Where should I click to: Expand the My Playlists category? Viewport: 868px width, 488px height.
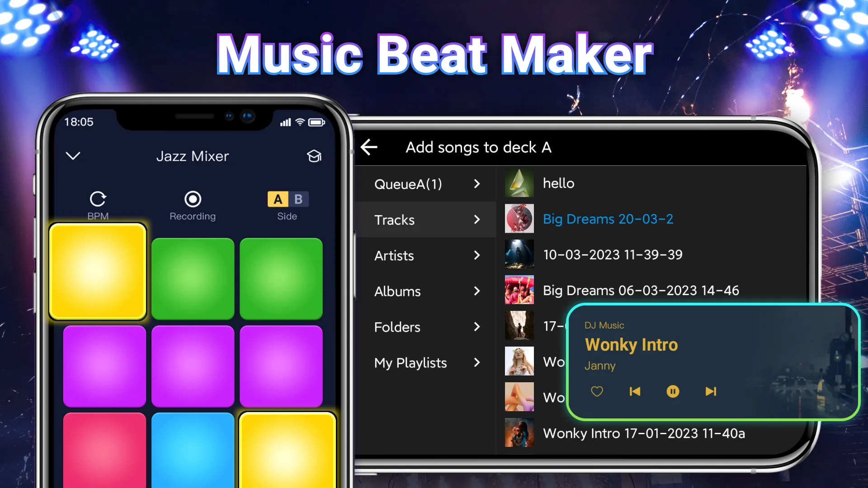point(427,362)
